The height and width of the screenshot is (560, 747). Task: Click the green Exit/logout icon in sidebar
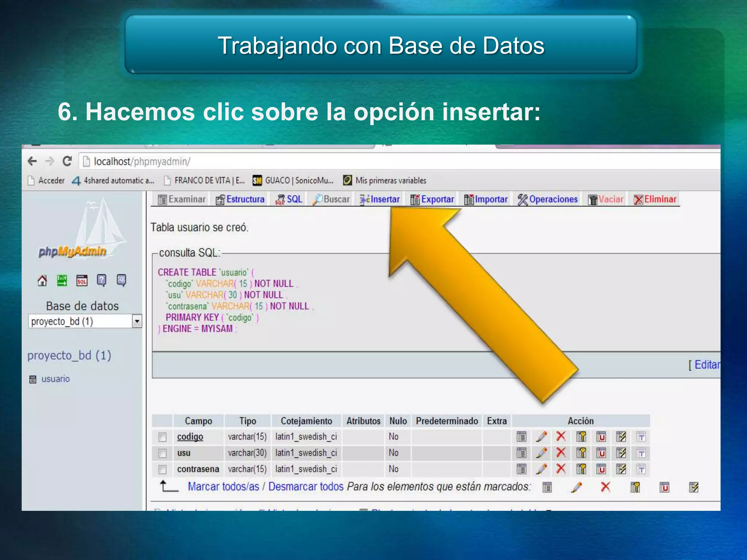62,280
